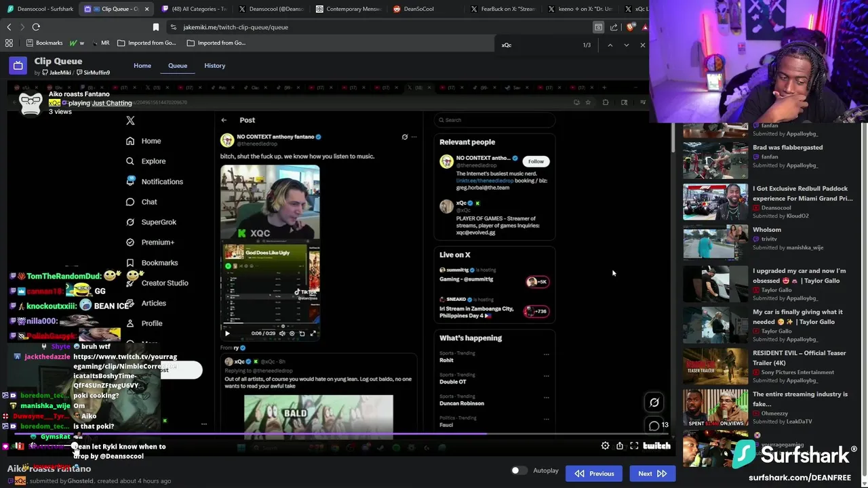Go back using the arrow beside Post

pos(224,120)
